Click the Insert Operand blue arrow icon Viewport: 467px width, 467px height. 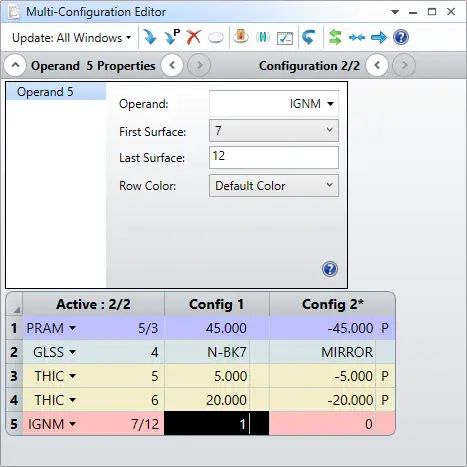click(x=150, y=37)
